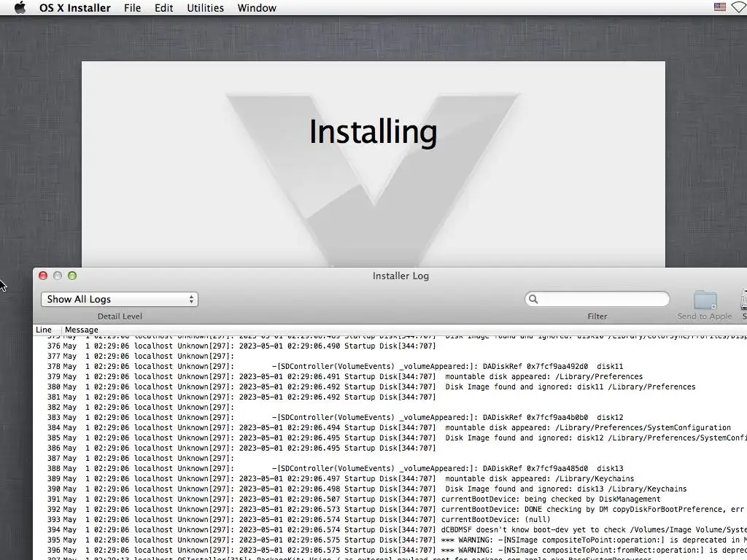Click the Send to Apple folder icon
Image resolution: width=747 pixels, height=560 pixels.
click(705, 300)
